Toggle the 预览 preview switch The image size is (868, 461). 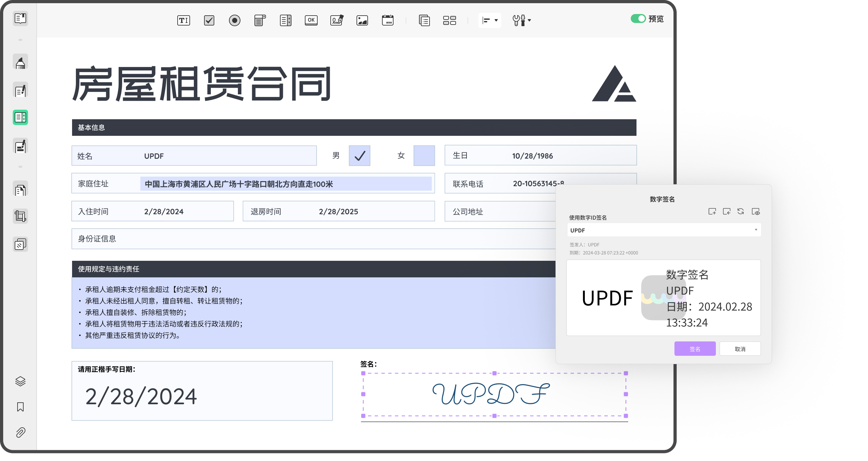(638, 18)
